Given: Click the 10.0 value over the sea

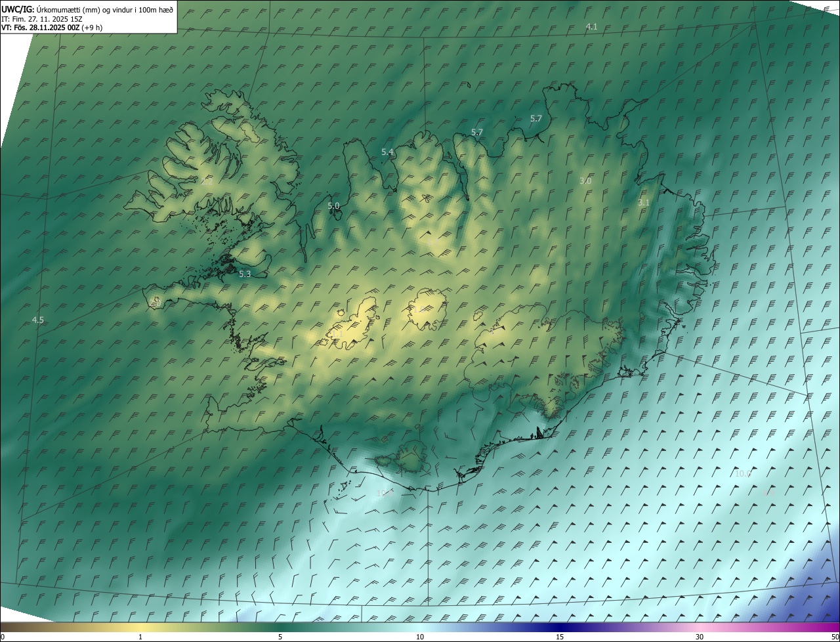Looking at the screenshot, I should tap(742, 473).
